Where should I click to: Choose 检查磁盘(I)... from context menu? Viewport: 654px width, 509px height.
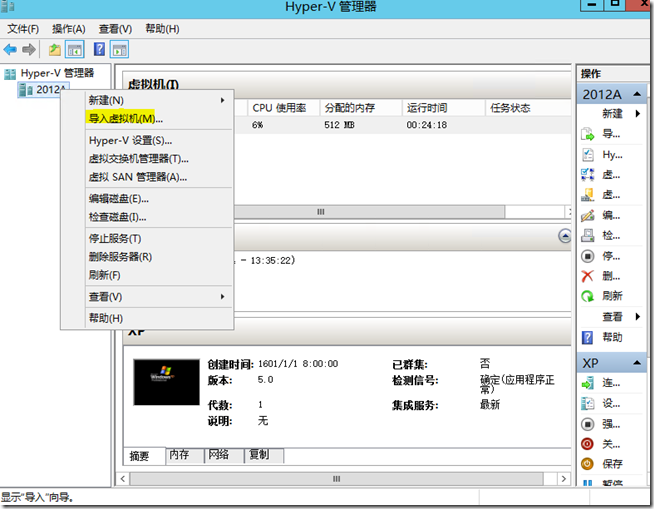tap(158, 217)
